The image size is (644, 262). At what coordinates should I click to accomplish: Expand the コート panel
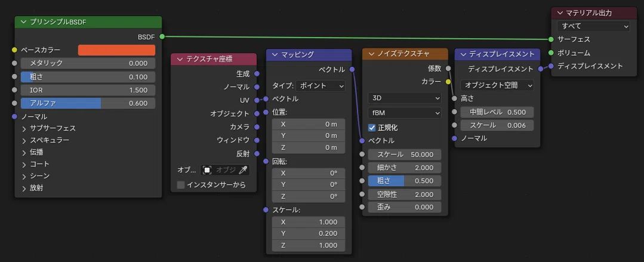[x=24, y=164]
